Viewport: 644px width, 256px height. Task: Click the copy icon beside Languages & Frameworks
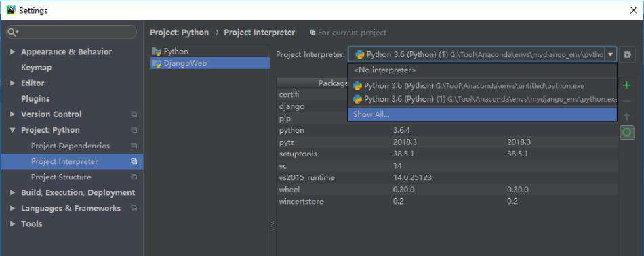tap(134, 209)
